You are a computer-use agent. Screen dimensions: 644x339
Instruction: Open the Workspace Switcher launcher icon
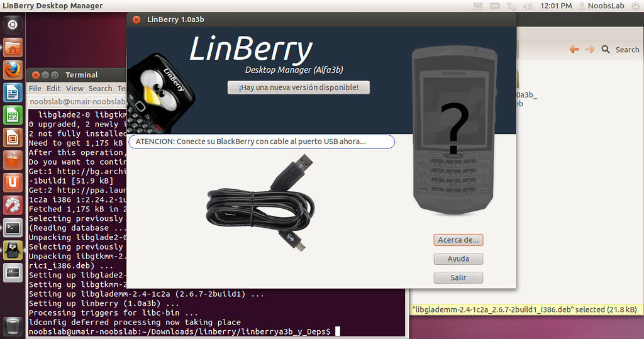[13, 272]
